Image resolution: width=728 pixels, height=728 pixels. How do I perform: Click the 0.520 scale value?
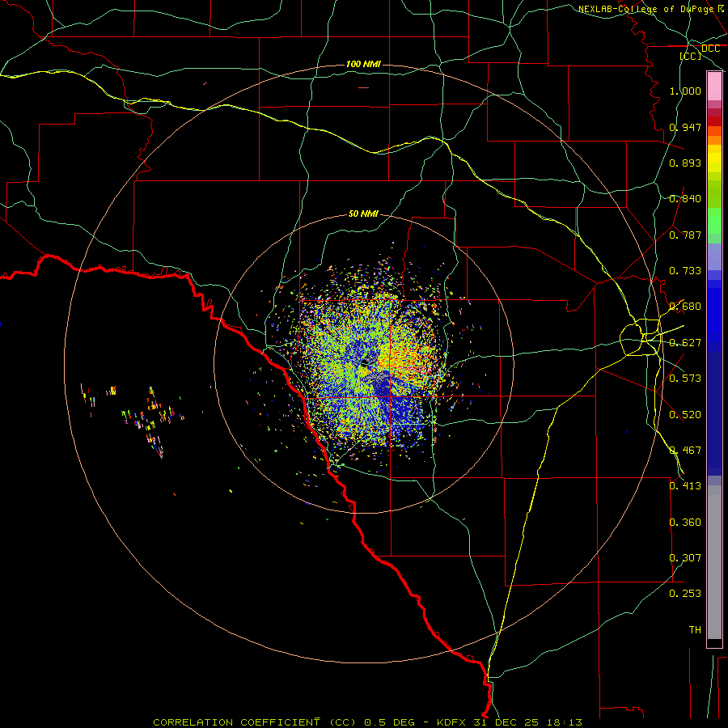tap(685, 415)
